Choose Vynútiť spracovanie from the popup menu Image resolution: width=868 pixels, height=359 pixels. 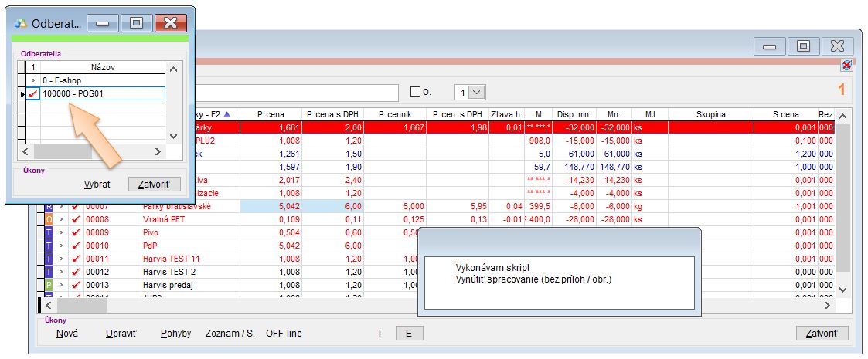(x=533, y=279)
